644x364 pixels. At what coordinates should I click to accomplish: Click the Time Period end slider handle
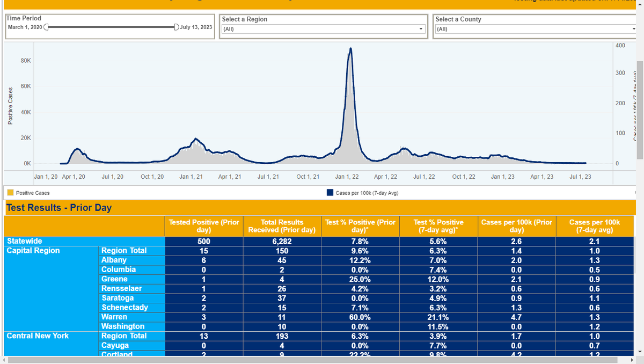[177, 27]
